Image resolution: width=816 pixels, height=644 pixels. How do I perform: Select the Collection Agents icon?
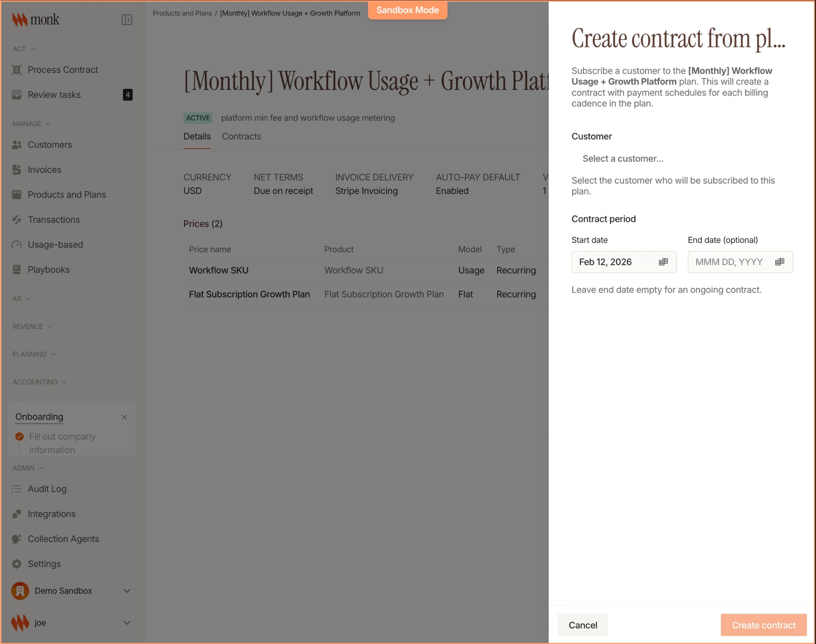[16, 539]
